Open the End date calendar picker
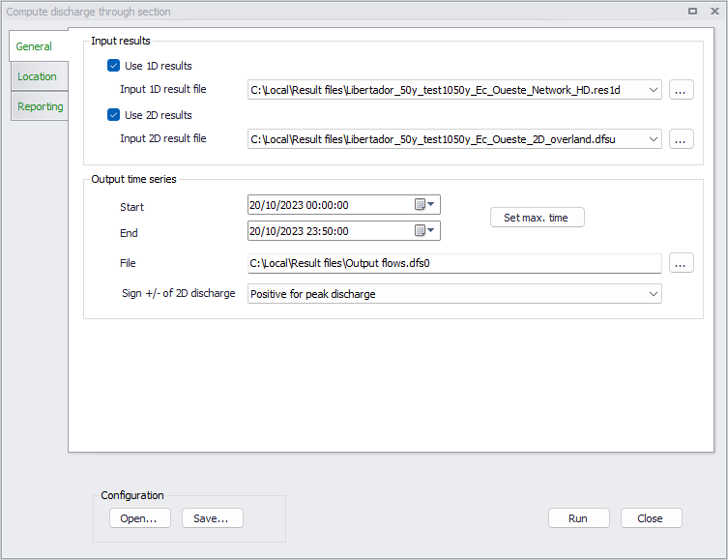The image size is (728, 560). [424, 231]
